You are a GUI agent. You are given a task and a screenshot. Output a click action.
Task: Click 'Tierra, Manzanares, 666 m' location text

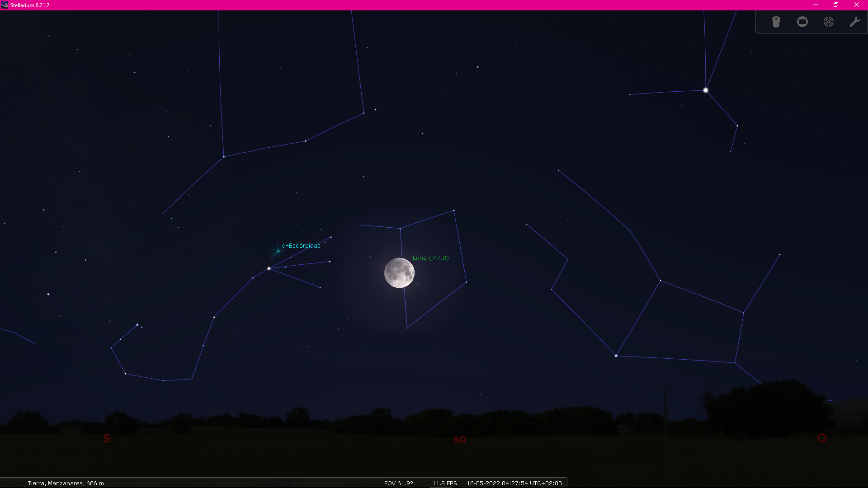pyautogui.click(x=66, y=483)
